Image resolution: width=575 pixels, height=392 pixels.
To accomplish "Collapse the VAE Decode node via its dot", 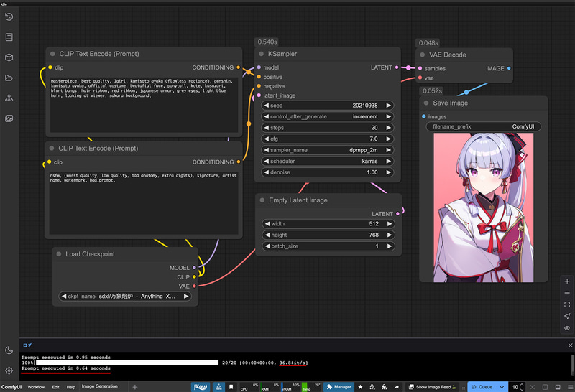I will (x=423, y=55).
